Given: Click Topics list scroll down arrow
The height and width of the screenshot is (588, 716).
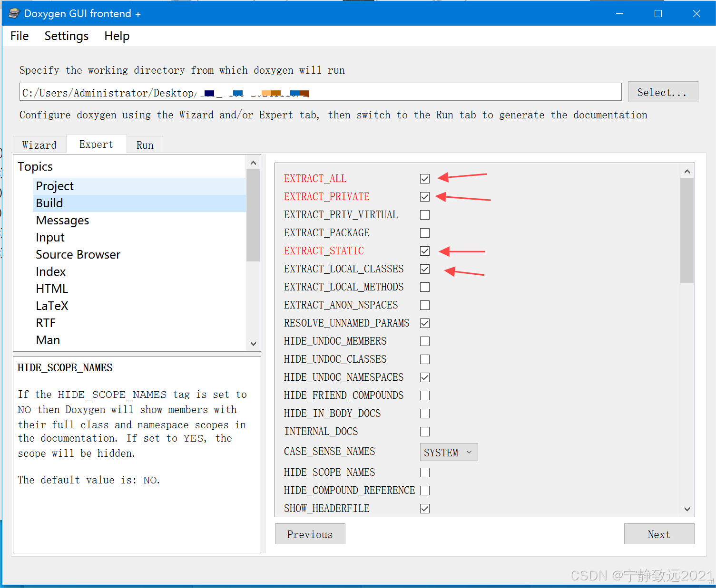Looking at the screenshot, I should tap(253, 344).
